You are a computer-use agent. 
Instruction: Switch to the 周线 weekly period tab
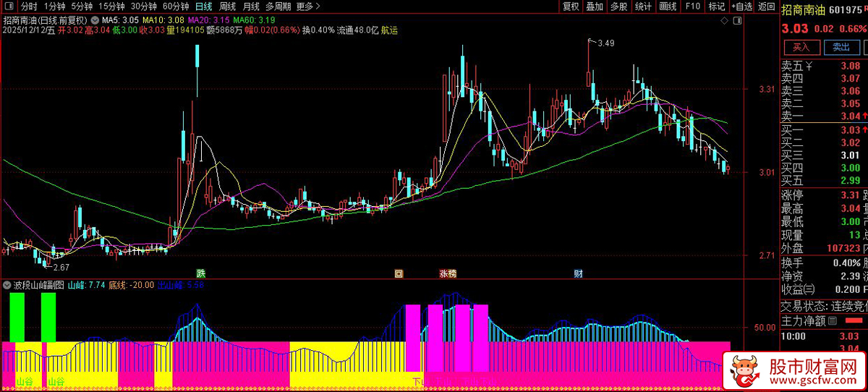pyautogui.click(x=227, y=7)
